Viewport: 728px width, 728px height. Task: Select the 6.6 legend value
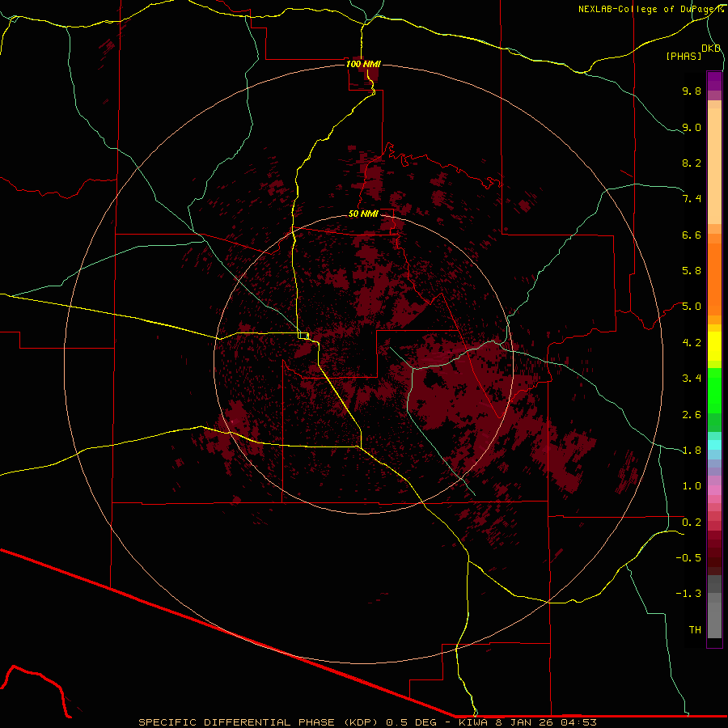[692, 235]
